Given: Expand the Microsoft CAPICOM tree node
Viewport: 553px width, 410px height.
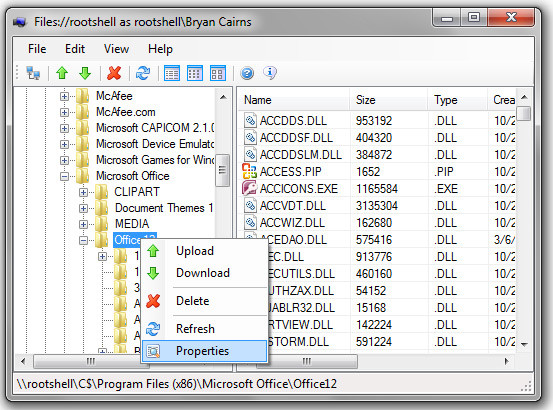Looking at the screenshot, I should 64,128.
